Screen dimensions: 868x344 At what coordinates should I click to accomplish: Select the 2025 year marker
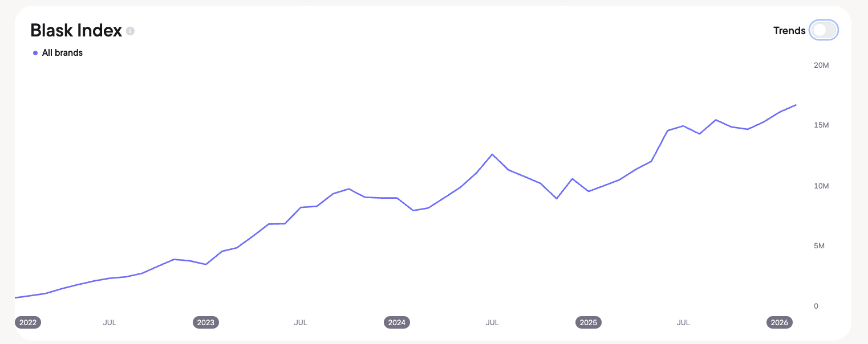(589, 322)
